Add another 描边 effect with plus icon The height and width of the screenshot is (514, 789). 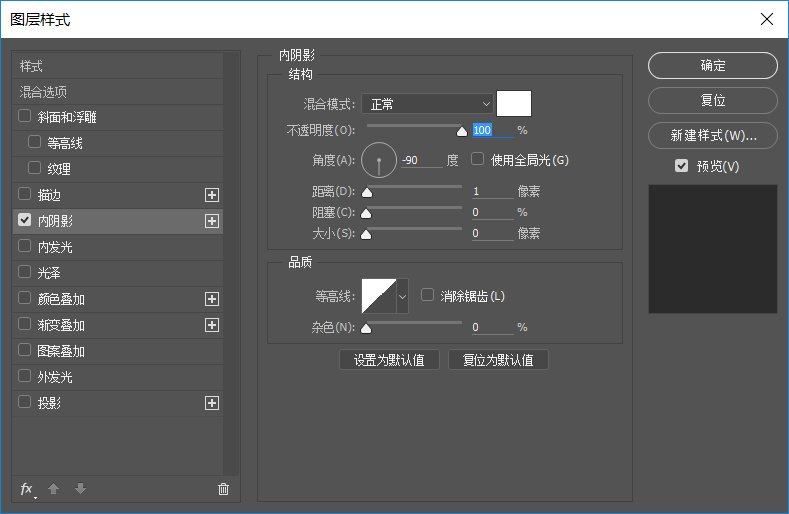(x=212, y=195)
